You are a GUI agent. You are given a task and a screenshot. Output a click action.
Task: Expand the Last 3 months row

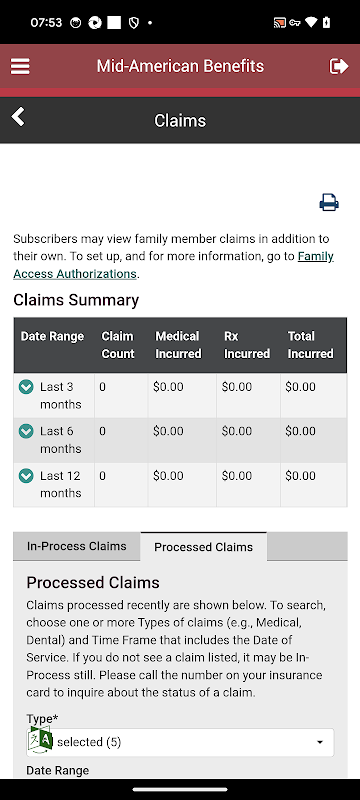click(25, 387)
